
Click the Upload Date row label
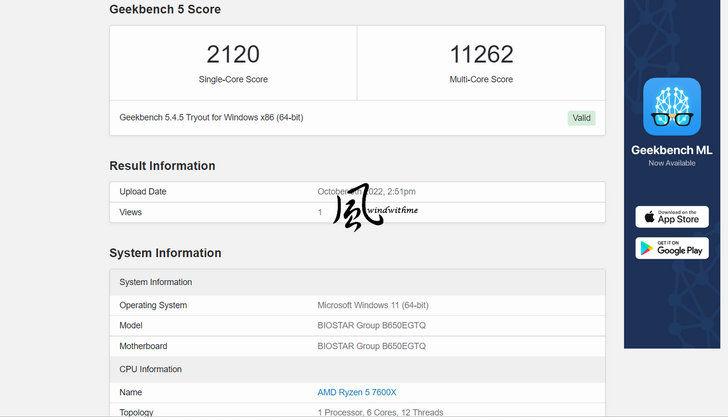click(143, 192)
